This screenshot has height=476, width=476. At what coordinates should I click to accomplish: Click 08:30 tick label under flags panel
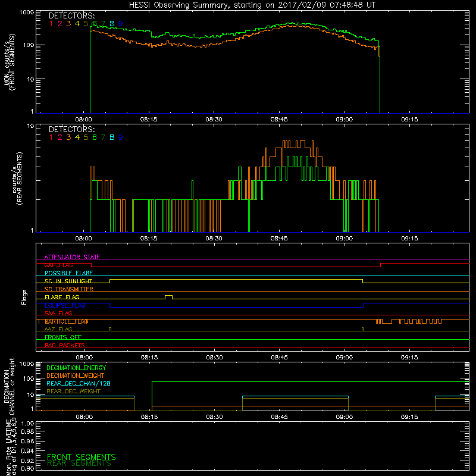tap(214, 358)
